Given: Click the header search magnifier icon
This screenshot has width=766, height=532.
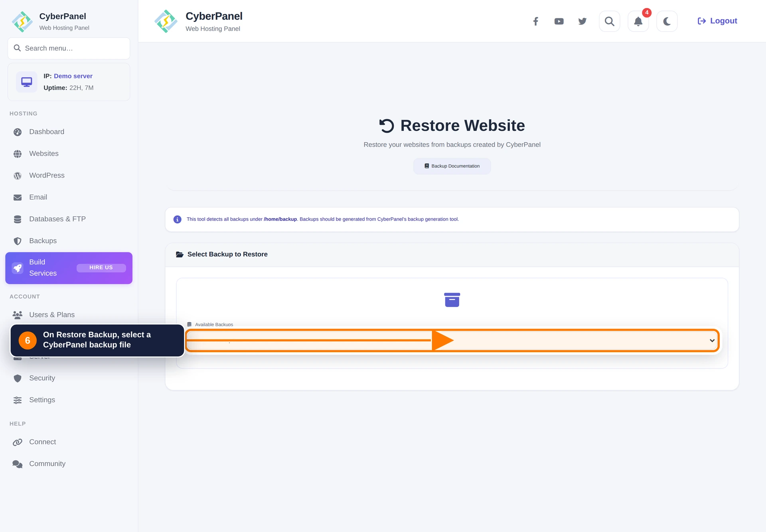Looking at the screenshot, I should coord(609,21).
